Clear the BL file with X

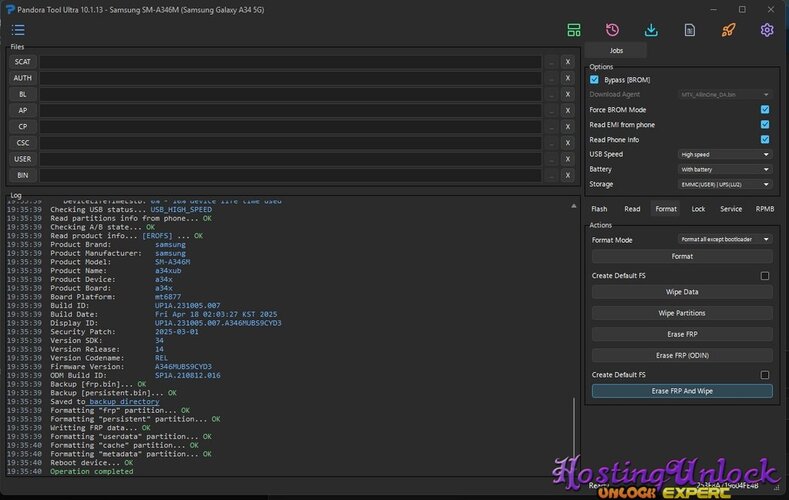point(568,94)
